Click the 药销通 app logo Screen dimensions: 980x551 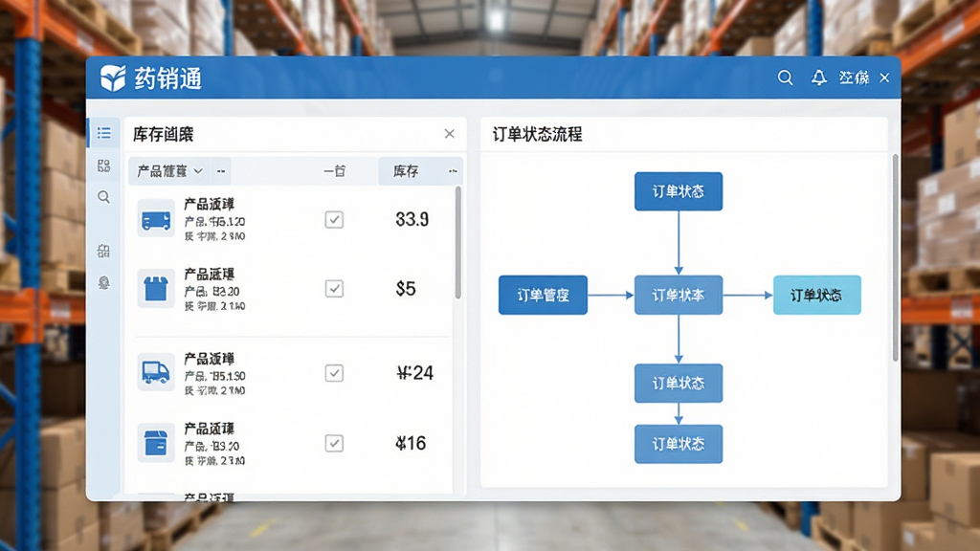(x=113, y=78)
